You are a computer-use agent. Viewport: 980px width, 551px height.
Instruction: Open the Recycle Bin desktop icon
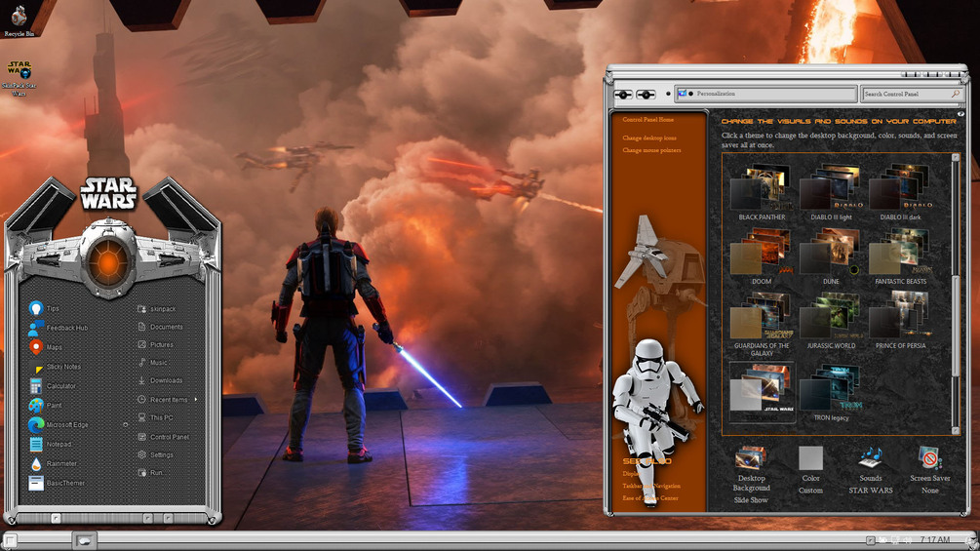click(x=19, y=20)
